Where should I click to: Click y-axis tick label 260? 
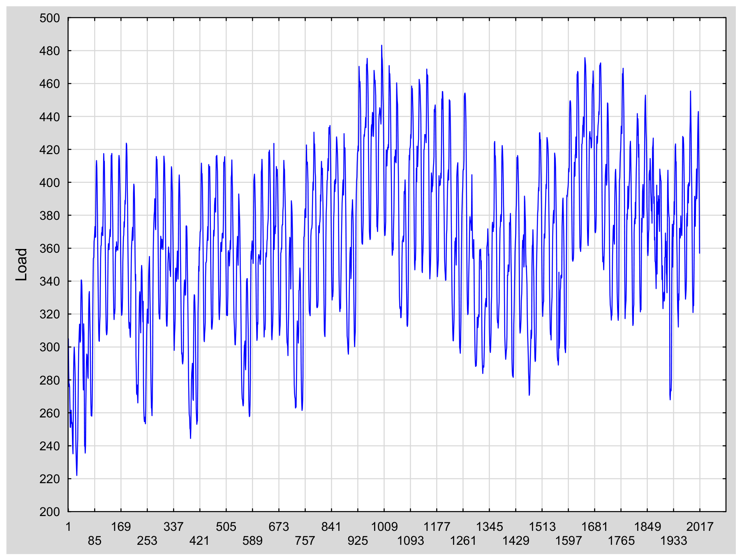tap(50, 413)
